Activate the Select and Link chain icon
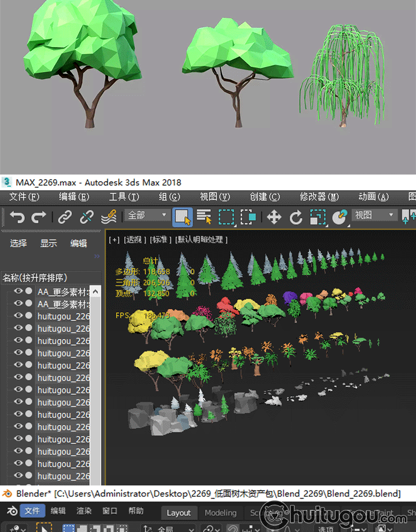 click(65, 217)
